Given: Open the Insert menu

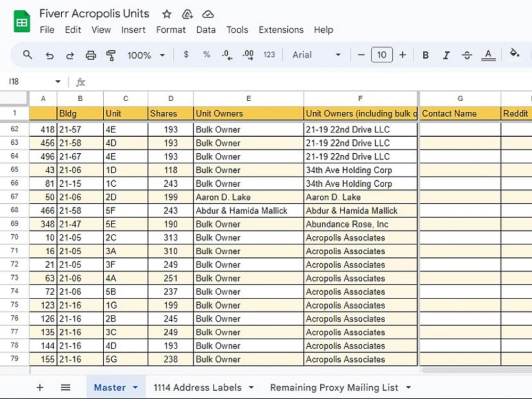Looking at the screenshot, I should pos(134,30).
